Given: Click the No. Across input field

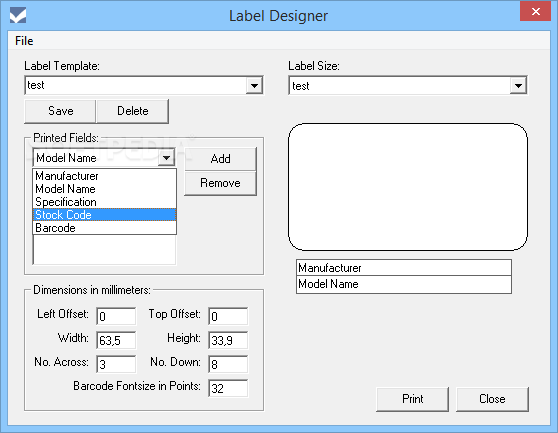Looking at the screenshot, I should (116, 364).
